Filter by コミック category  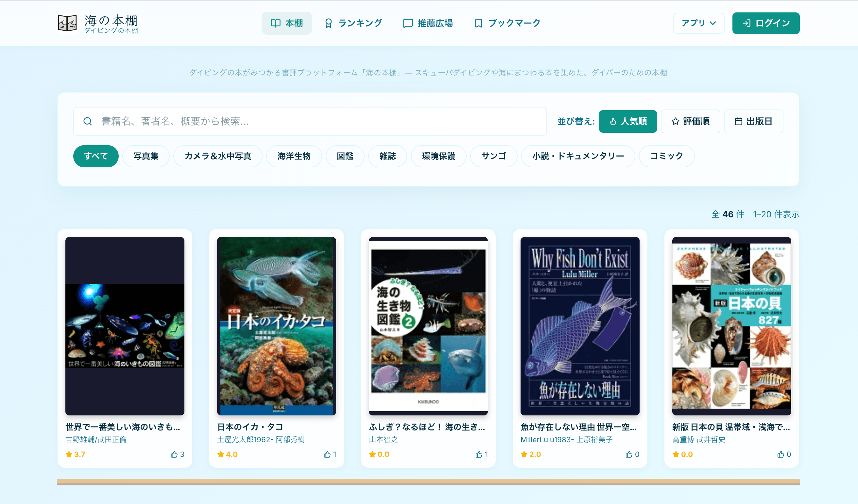[x=667, y=156]
